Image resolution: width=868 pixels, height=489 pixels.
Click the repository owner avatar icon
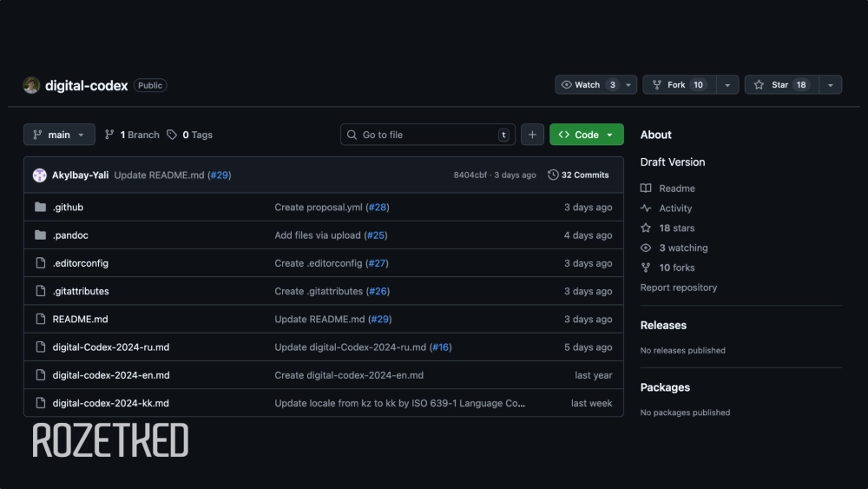pos(31,85)
